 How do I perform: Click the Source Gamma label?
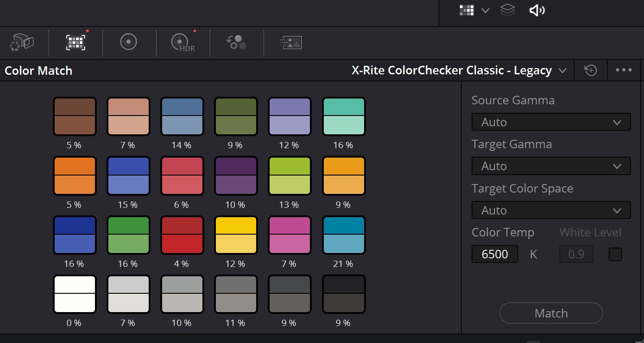click(x=513, y=100)
